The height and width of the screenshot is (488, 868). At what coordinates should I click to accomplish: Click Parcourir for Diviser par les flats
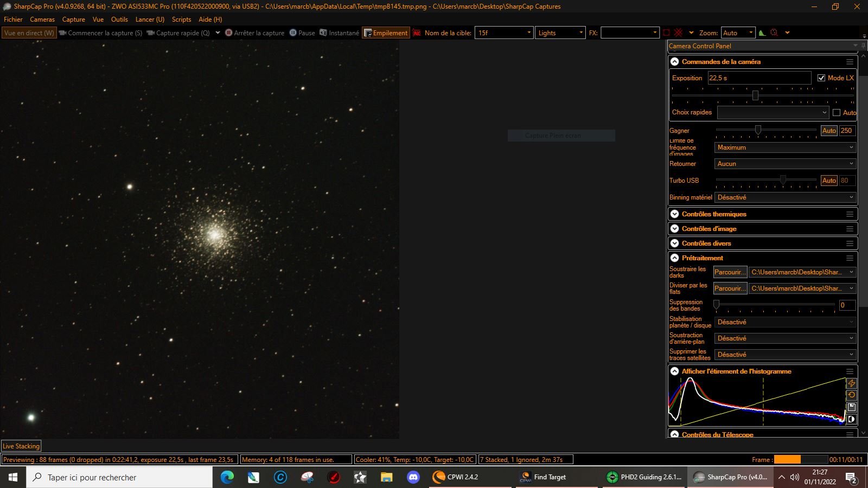pyautogui.click(x=730, y=288)
